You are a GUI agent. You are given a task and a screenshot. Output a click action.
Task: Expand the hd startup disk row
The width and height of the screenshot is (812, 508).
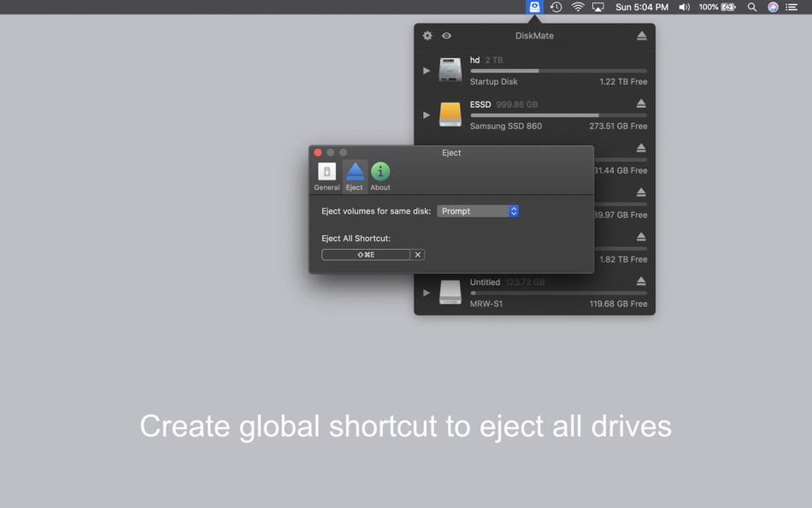coord(427,70)
